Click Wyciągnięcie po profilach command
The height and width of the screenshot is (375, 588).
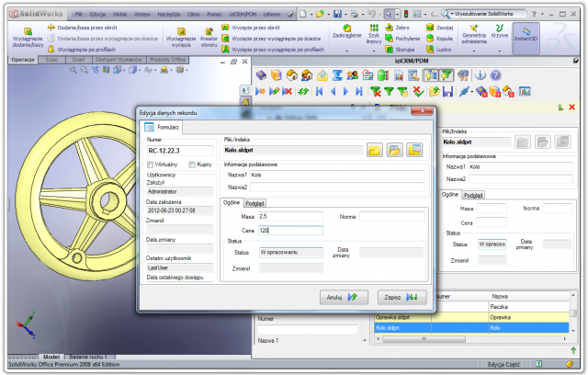pos(82,49)
